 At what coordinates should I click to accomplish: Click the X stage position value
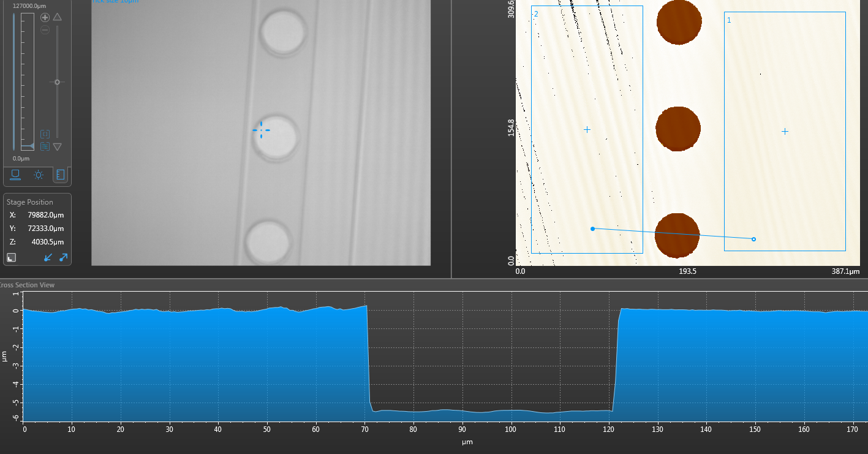point(45,215)
